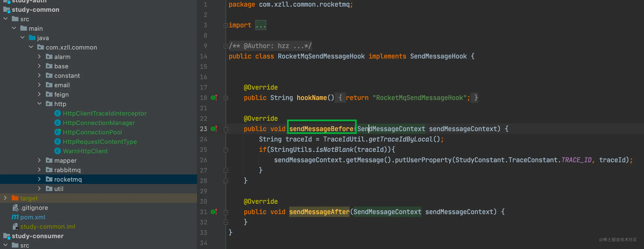Click the java source folder icon

pyautogui.click(x=32, y=38)
